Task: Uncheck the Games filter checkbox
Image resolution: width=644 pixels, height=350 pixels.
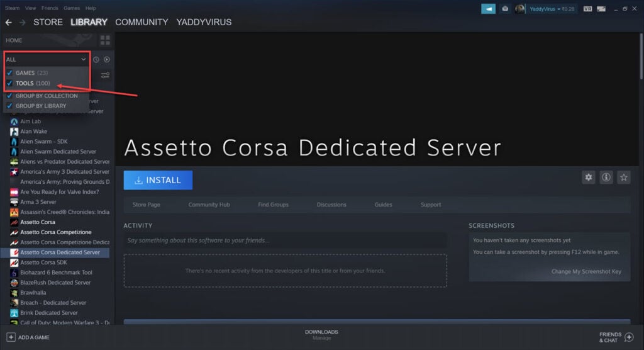Action: (9, 73)
